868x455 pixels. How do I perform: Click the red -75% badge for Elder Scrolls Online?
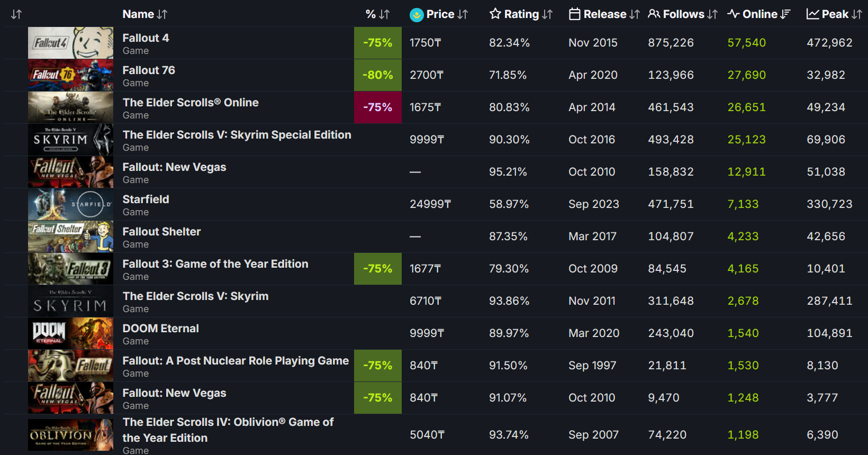(x=378, y=107)
